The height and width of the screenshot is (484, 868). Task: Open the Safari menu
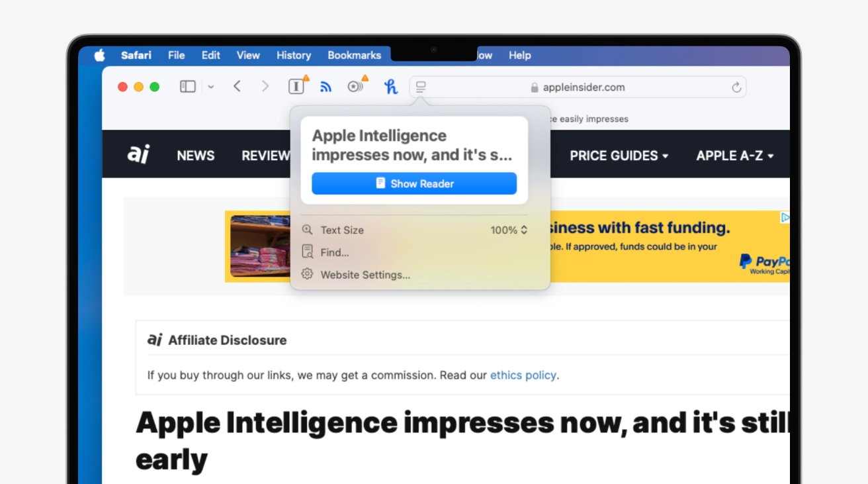tap(136, 56)
